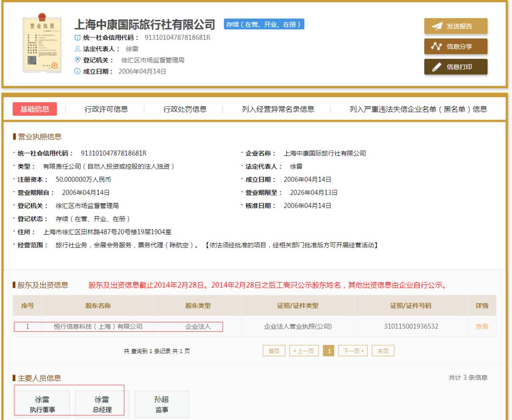Viewport: 512px width, 420px height.
Task: Click the 首页 pagination button
Action: pyautogui.click(x=273, y=350)
